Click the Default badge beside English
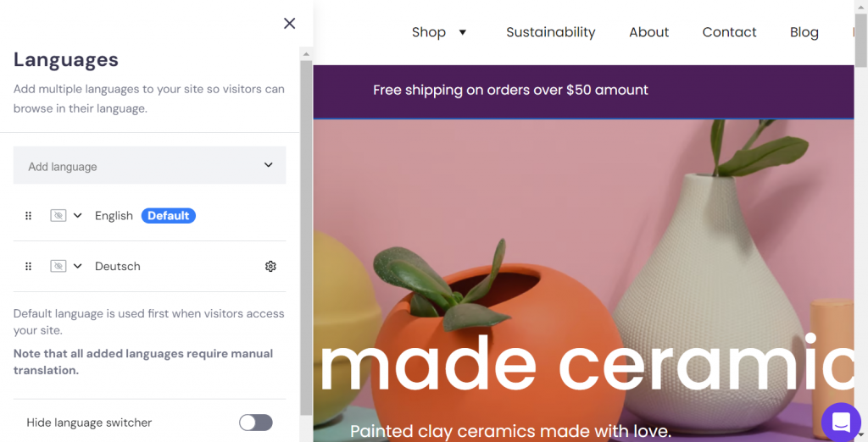The image size is (868, 442). click(168, 216)
